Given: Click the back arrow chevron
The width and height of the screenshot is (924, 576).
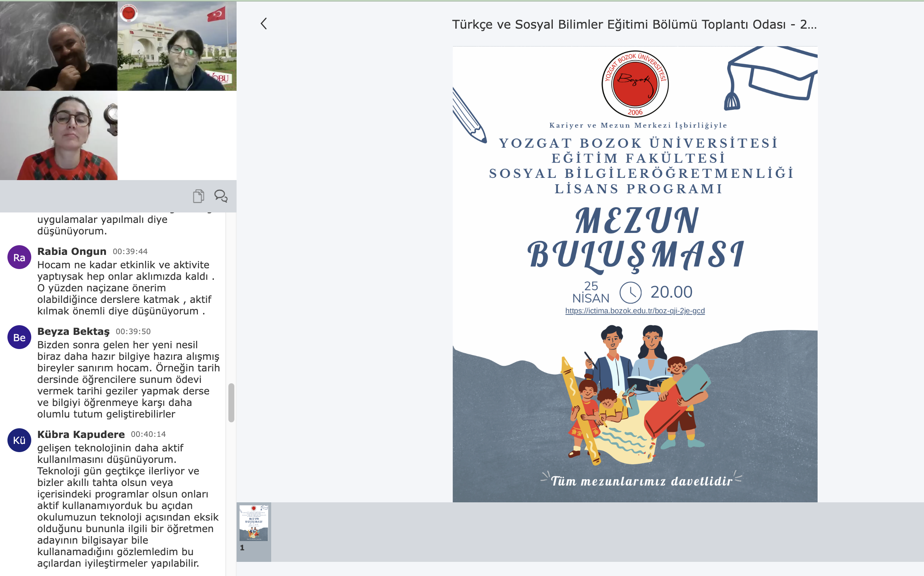Looking at the screenshot, I should point(263,23).
